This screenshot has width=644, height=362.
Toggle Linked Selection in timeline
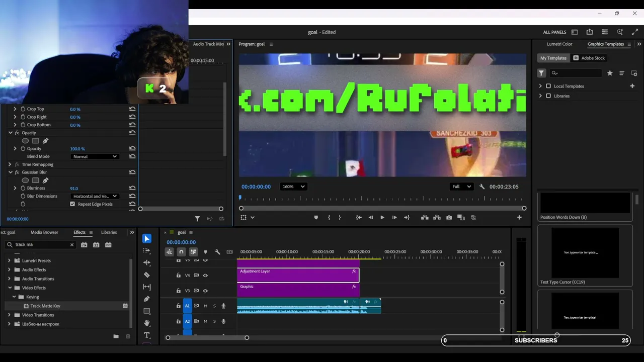pyautogui.click(x=193, y=252)
